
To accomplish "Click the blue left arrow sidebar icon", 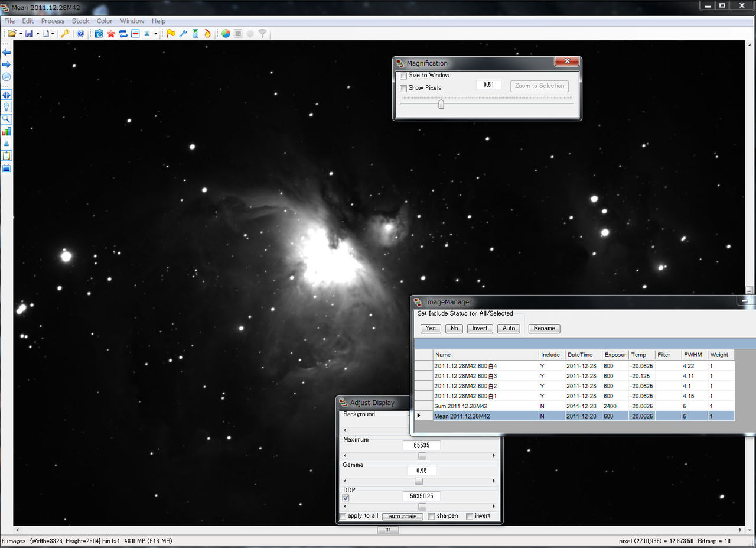I will pyautogui.click(x=6, y=53).
